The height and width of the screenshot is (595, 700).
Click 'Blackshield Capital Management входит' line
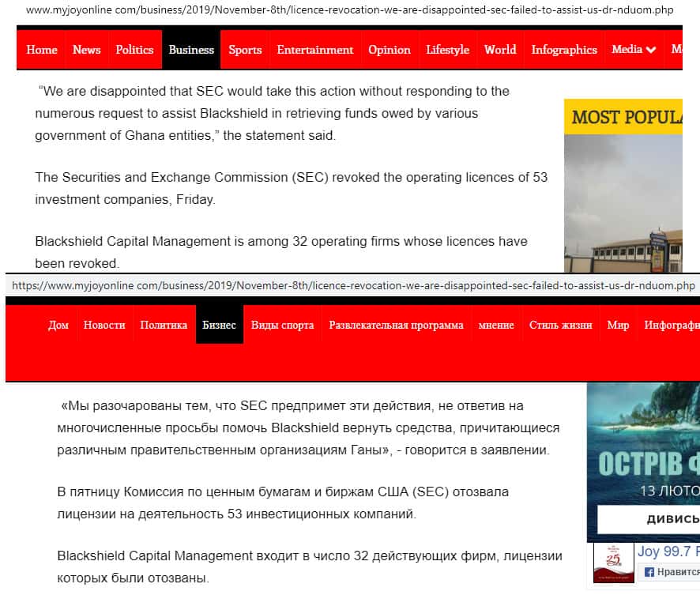pyautogui.click(x=310, y=556)
